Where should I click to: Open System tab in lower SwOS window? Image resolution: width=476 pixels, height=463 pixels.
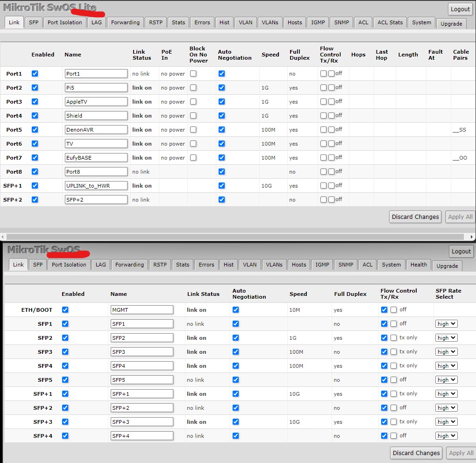tap(391, 265)
